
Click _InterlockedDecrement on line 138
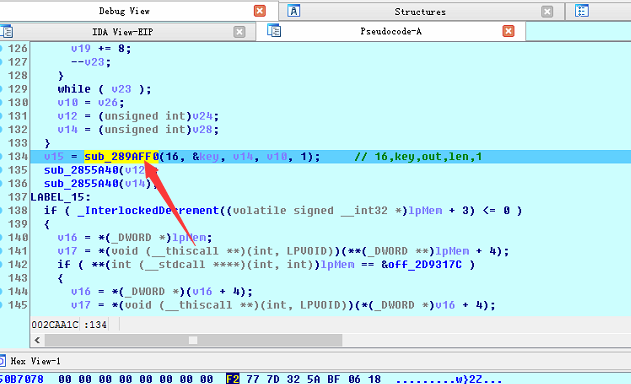click(148, 211)
